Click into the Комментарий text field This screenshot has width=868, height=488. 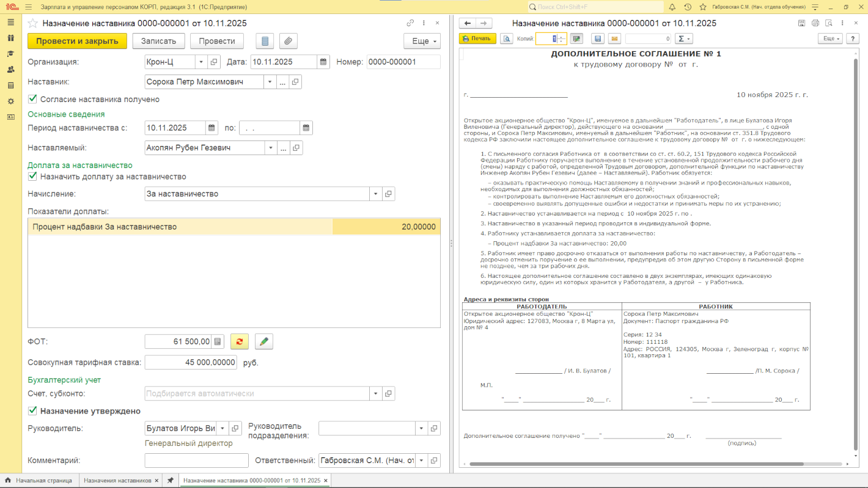(x=196, y=461)
